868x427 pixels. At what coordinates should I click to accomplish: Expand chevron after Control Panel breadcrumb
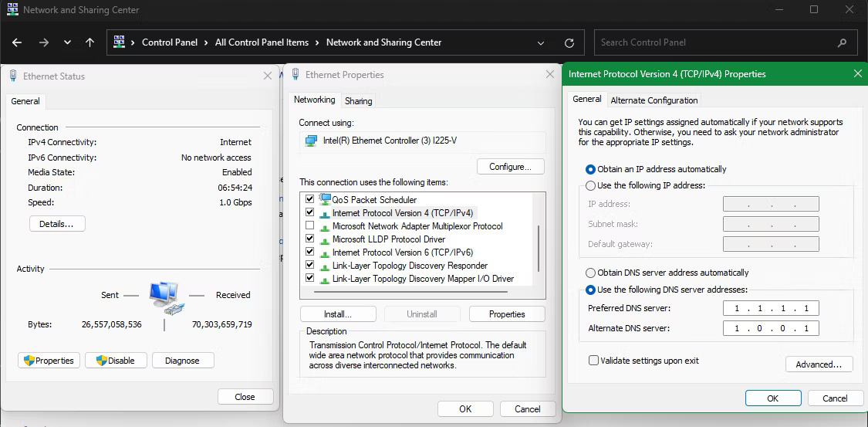(206, 42)
